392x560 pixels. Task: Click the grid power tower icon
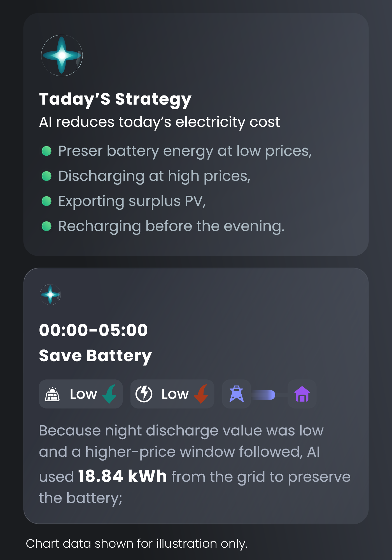(x=237, y=394)
